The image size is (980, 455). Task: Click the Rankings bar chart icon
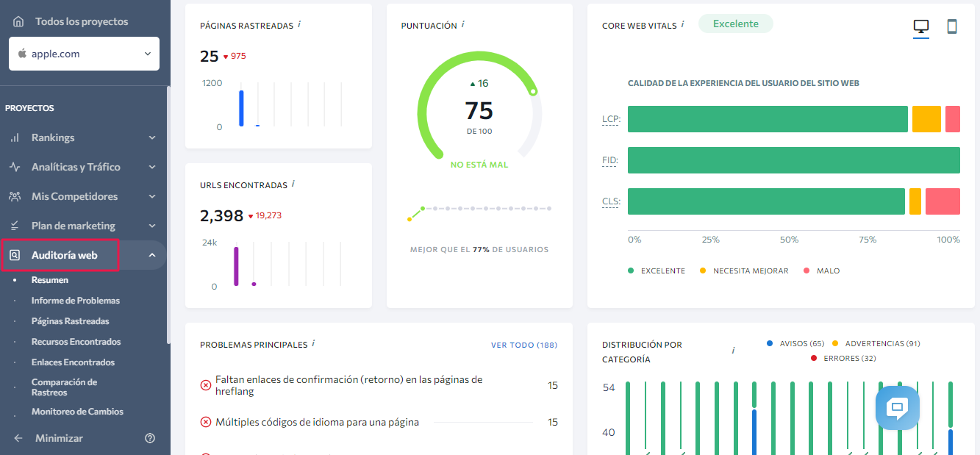[15, 137]
